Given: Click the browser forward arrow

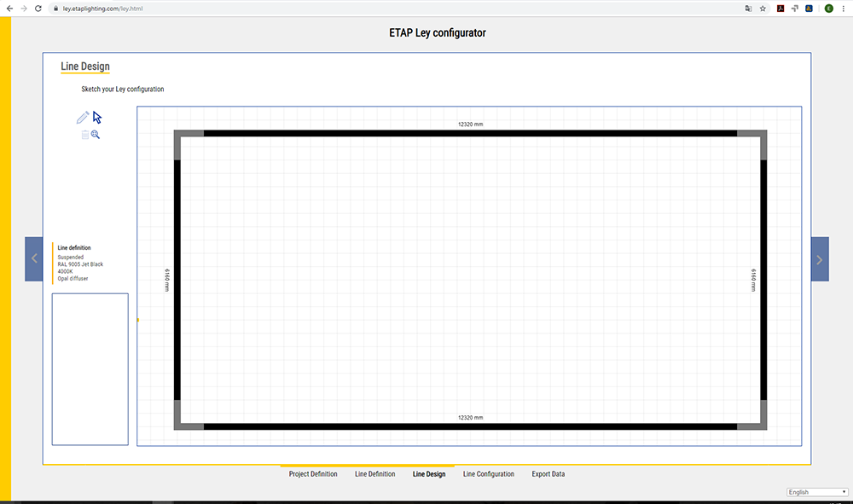Looking at the screenshot, I should click(x=24, y=9).
